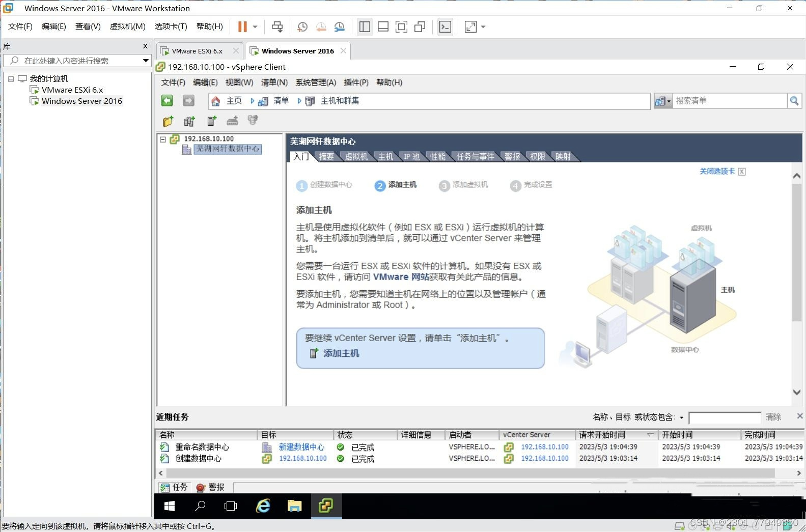806x532 pixels.
Task: Click new cluster toolbar icon
Action: pyautogui.click(x=232, y=121)
